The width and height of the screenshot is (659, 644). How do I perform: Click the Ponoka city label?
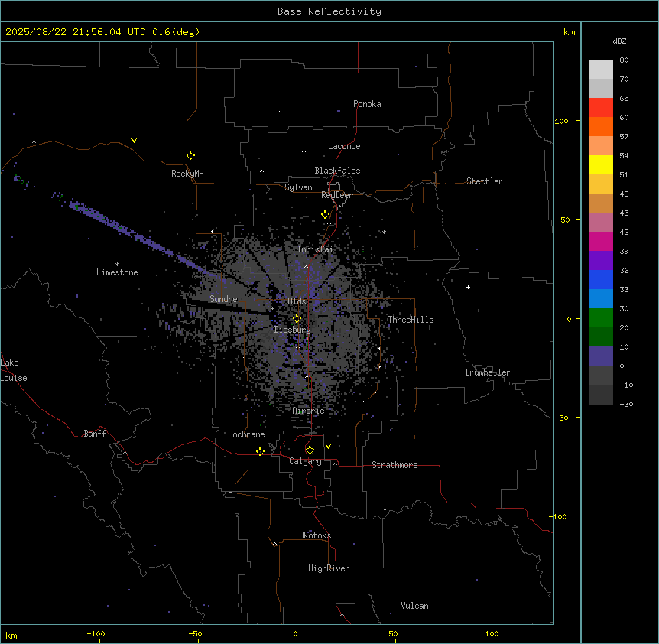click(367, 104)
